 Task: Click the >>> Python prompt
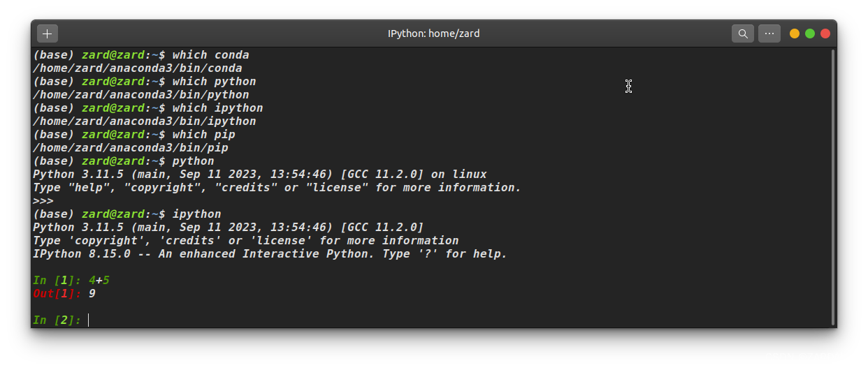[43, 201]
